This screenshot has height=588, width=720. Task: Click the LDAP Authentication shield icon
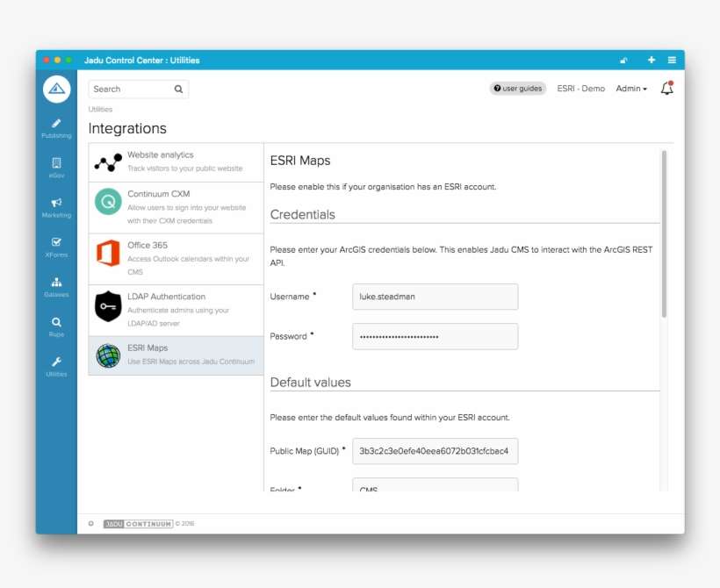108,305
